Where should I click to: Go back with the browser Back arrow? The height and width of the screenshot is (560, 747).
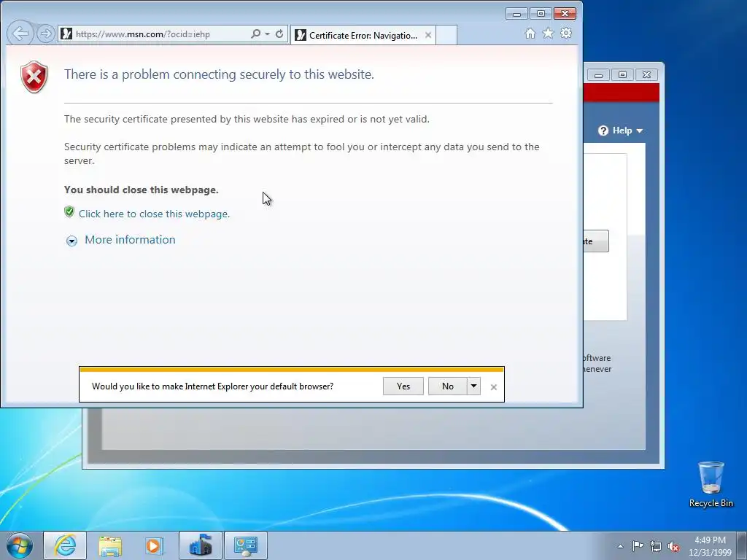(20, 34)
